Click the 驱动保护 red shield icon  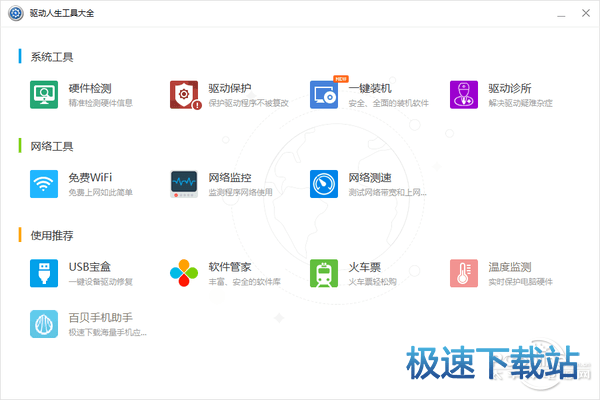pyautogui.click(x=185, y=95)
